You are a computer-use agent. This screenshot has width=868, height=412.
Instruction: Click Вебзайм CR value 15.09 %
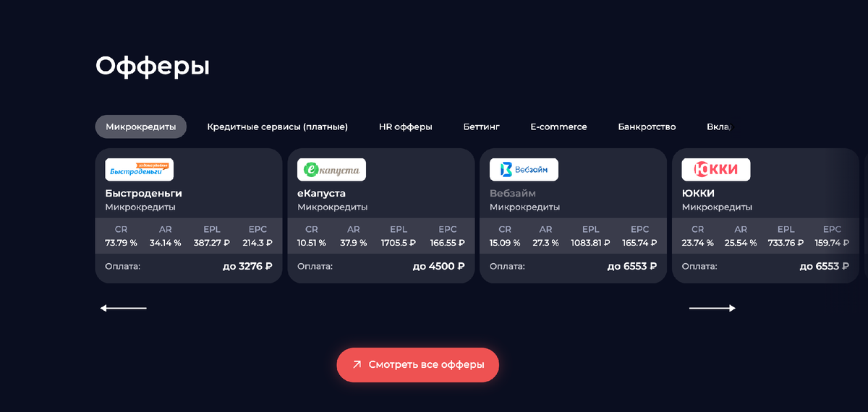pyautogui.click(x=505, y=243)
